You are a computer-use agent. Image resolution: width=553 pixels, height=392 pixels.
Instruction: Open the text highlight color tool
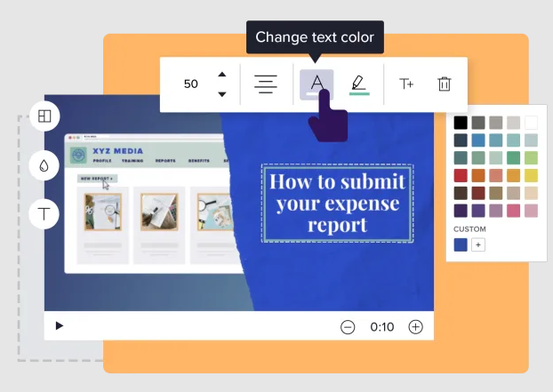(358, 84)
